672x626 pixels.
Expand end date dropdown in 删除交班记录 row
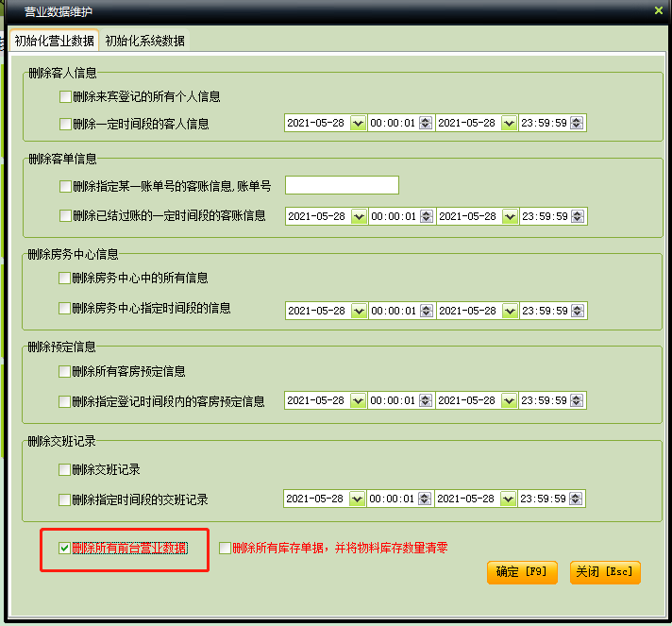pyautogui.click(x=509, y=499)
